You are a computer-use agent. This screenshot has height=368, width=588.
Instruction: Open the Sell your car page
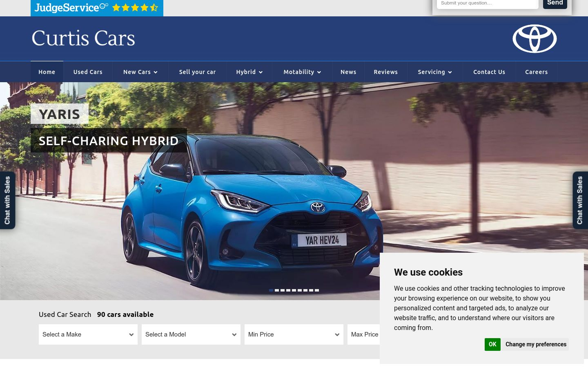click(197, 72)
